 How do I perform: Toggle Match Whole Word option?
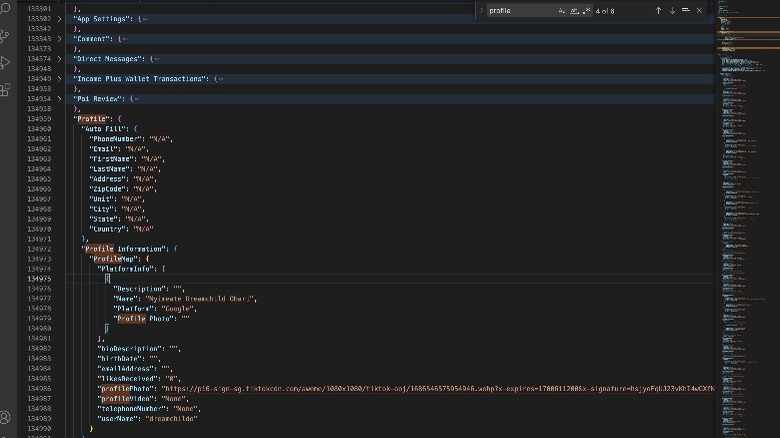[x=573, y=10]
